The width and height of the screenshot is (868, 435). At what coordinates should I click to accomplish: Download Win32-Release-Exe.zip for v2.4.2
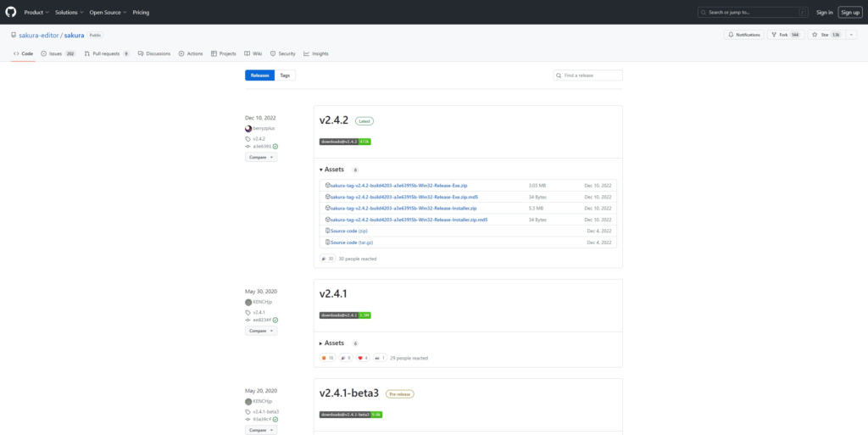pyautogui.click(x=397, y=186)
